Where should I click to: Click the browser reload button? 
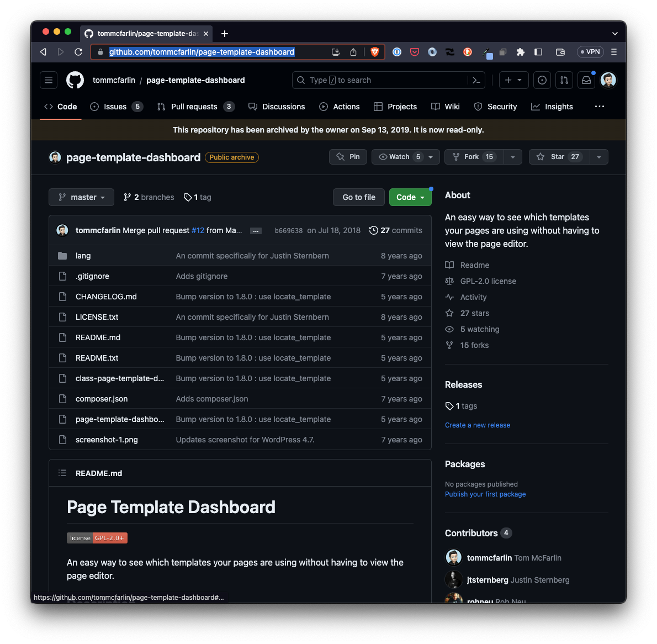tap(78, 52)
